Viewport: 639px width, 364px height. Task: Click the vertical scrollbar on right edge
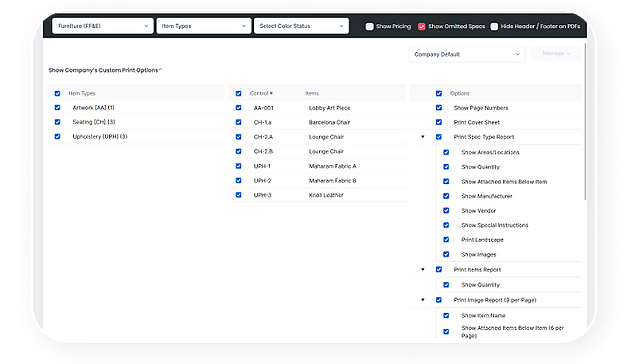[585, 122]
